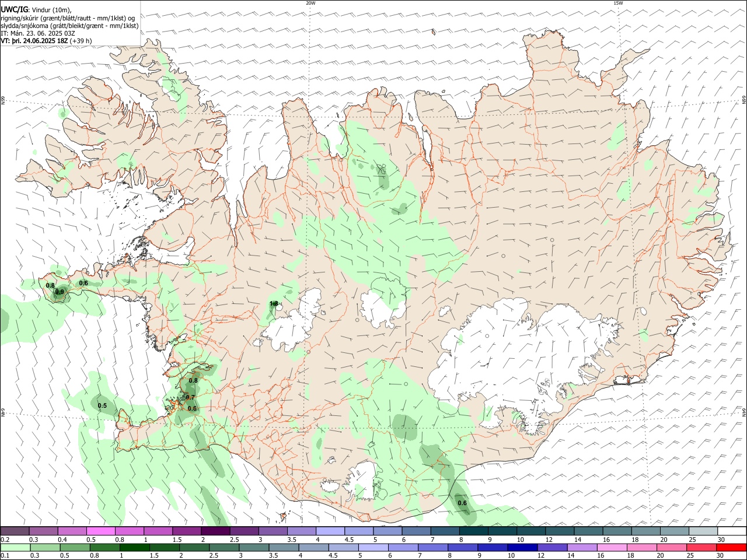This screenshot has height=560, width=747.
Task: Pick the medium green swatch at 0.5 in the lower legend row
Action: [75, 547]
